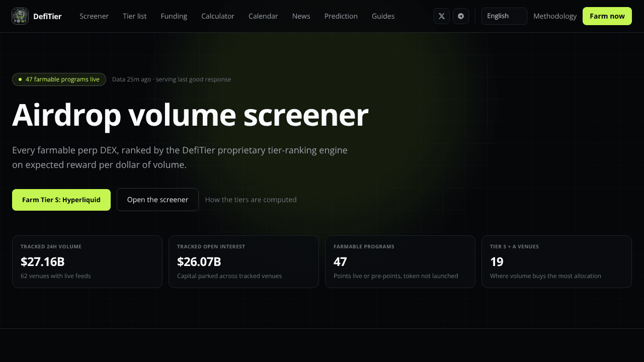Click Farm Tier S: Hyperliquid button
Screen dimensions: 644x362
(x=61, y=200)
